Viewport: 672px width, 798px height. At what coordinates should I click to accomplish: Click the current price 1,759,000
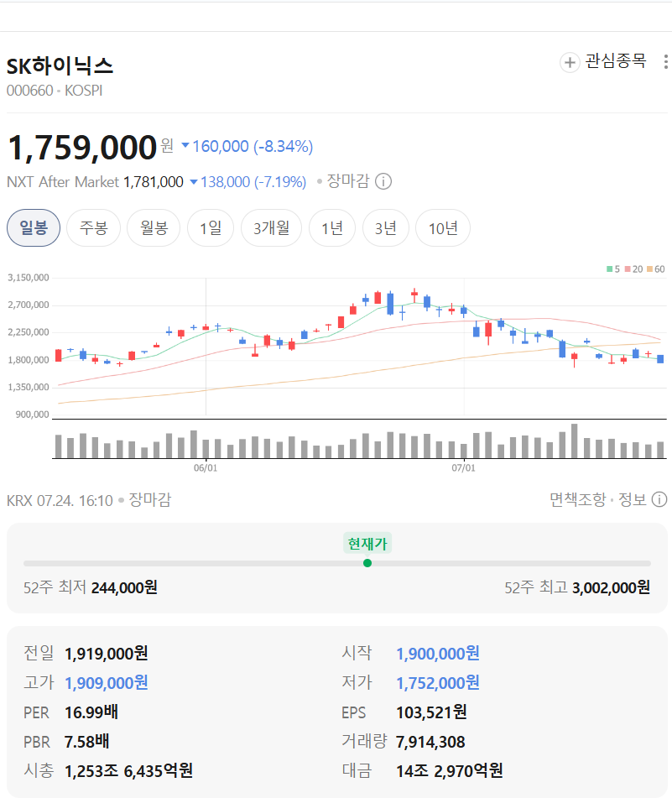(82, 148)
